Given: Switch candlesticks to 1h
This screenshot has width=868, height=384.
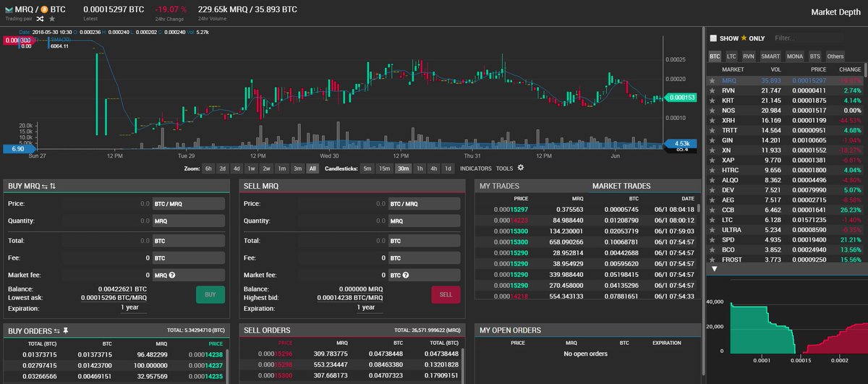Looking at the screenshot, I should [420, 168].
